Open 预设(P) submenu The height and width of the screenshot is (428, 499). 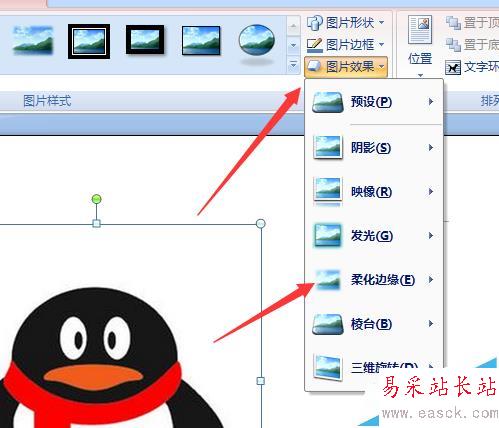(374, 102)
